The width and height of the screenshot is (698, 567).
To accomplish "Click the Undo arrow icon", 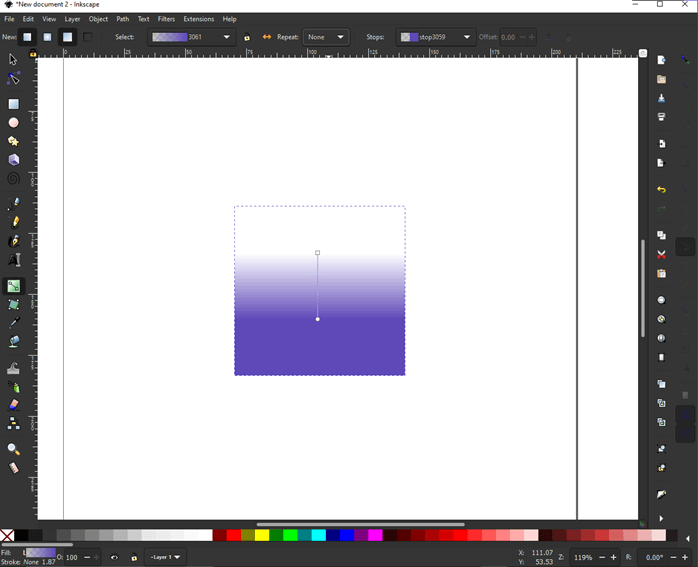I will [x=661, y=190].
